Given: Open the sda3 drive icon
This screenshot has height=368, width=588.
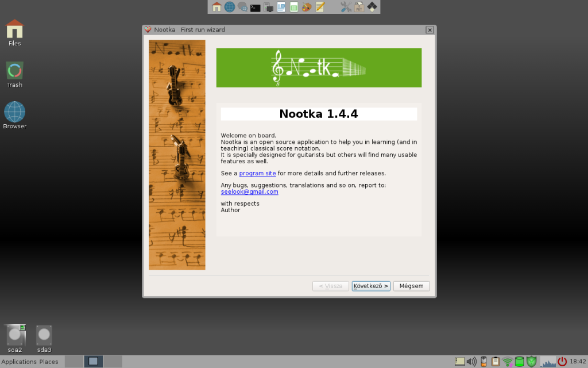Looking at the screenshot, I should [44, 338].
